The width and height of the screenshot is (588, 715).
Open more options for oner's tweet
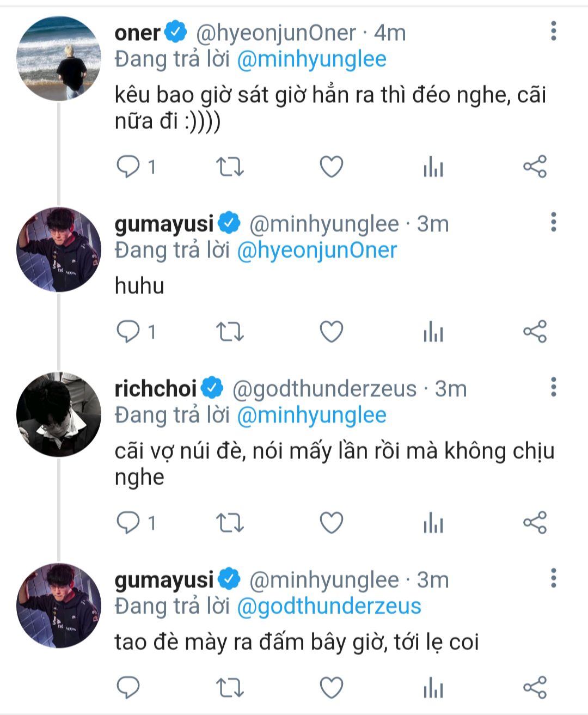click(553, 32)
